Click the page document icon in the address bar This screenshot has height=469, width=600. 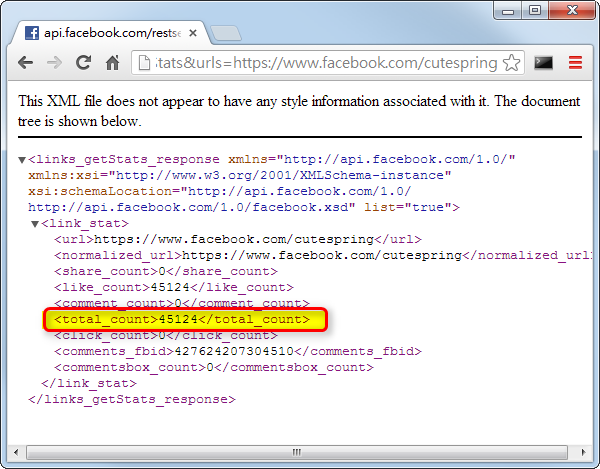144,63
